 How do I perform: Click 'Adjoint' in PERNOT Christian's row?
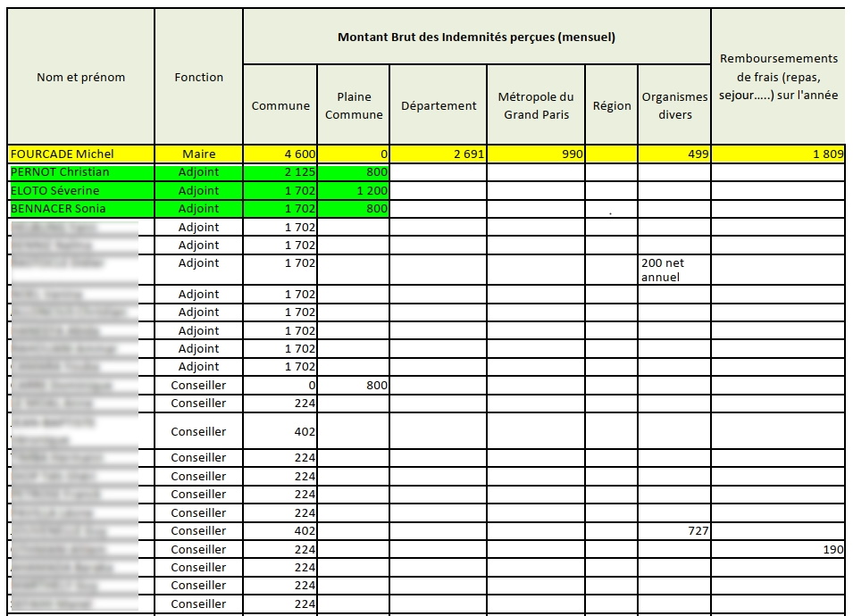pos(198,172)
